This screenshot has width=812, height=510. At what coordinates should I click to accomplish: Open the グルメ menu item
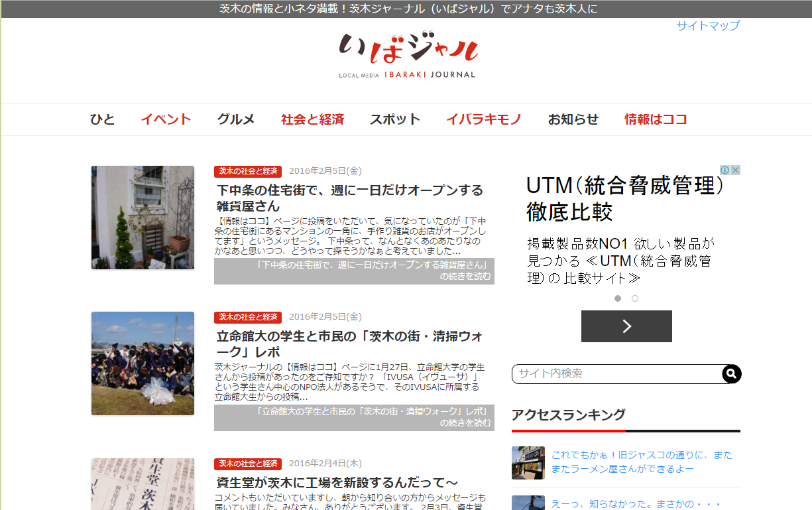236,119
